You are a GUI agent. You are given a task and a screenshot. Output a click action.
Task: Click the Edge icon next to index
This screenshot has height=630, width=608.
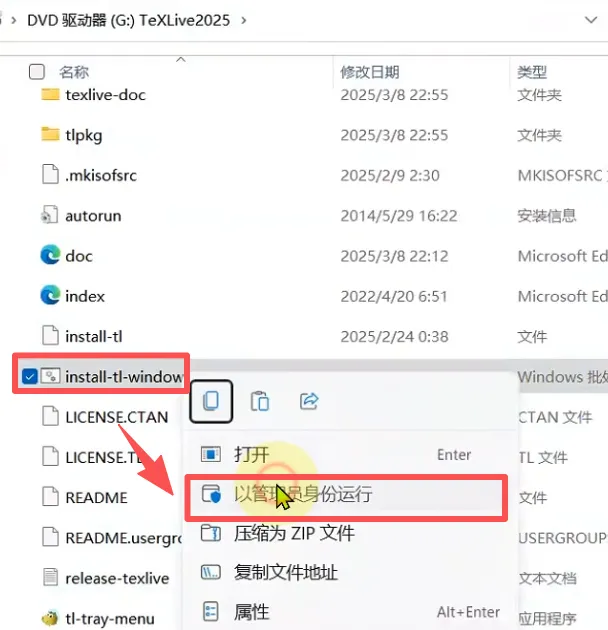(x=50, y=295)
